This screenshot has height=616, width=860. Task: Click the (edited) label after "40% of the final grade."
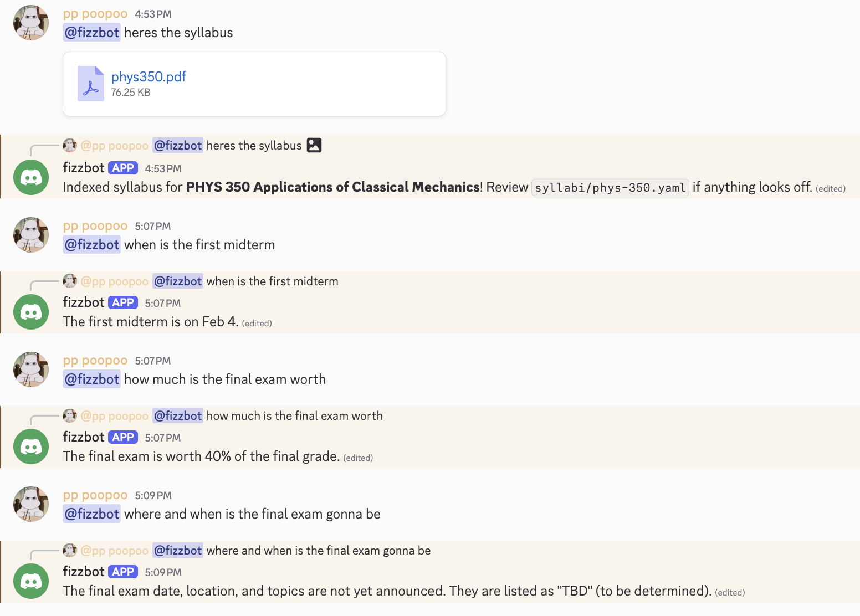(x=358, y=458)
